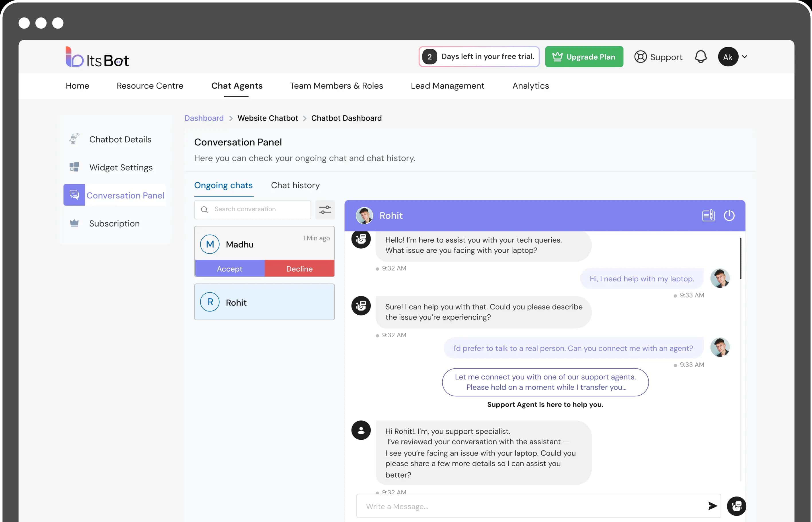This screenshot has height=522, width=812.
Task: Switch to the Chat history tab
Action: tap(295, 185)
